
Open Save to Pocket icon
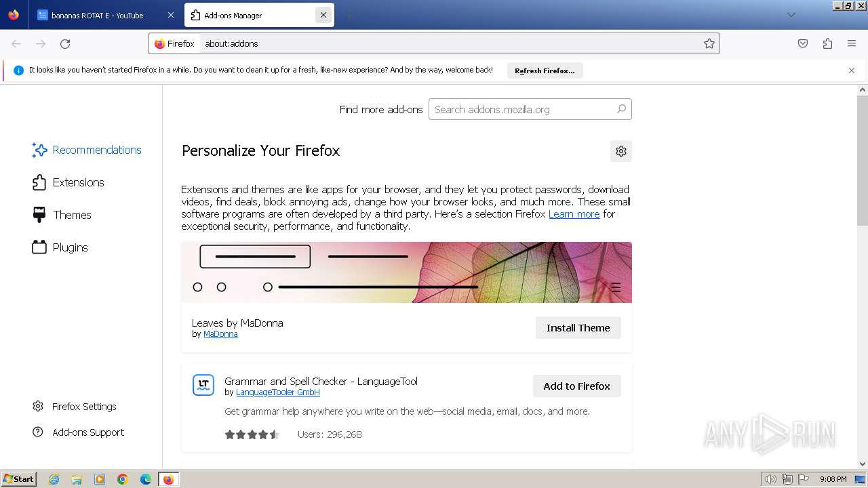click(x=803, y=43)
